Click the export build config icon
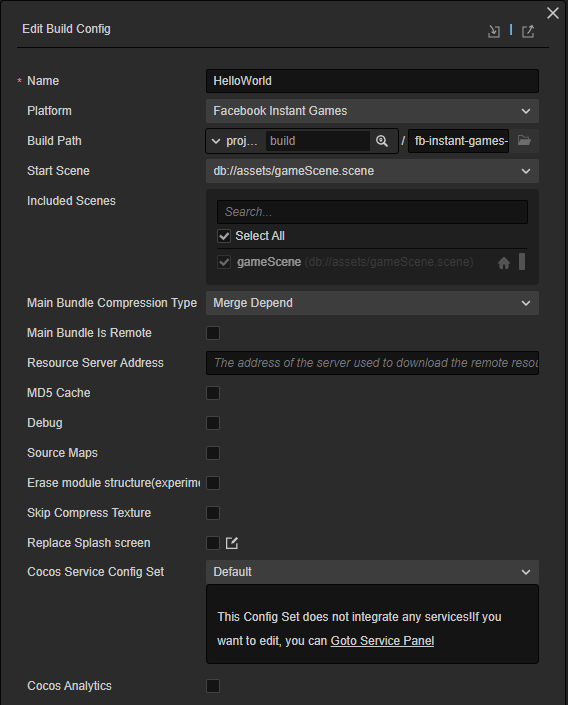This screenshot has height=705, width=568. [x=528, y=31]
